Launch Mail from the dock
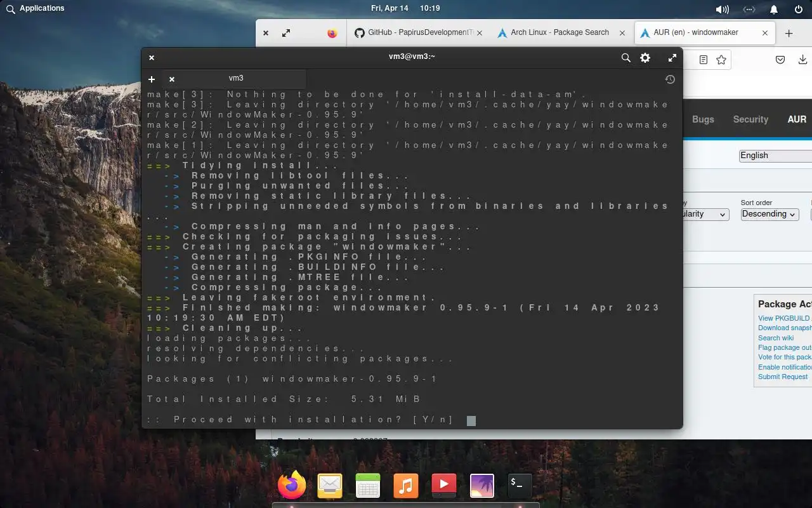This screenshot has height=508, width=812. [330, 486]
